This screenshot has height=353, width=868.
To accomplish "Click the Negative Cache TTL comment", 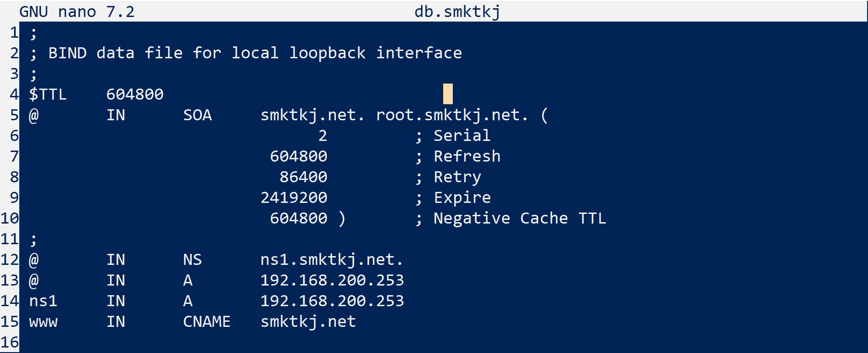I will coord(519,218).
